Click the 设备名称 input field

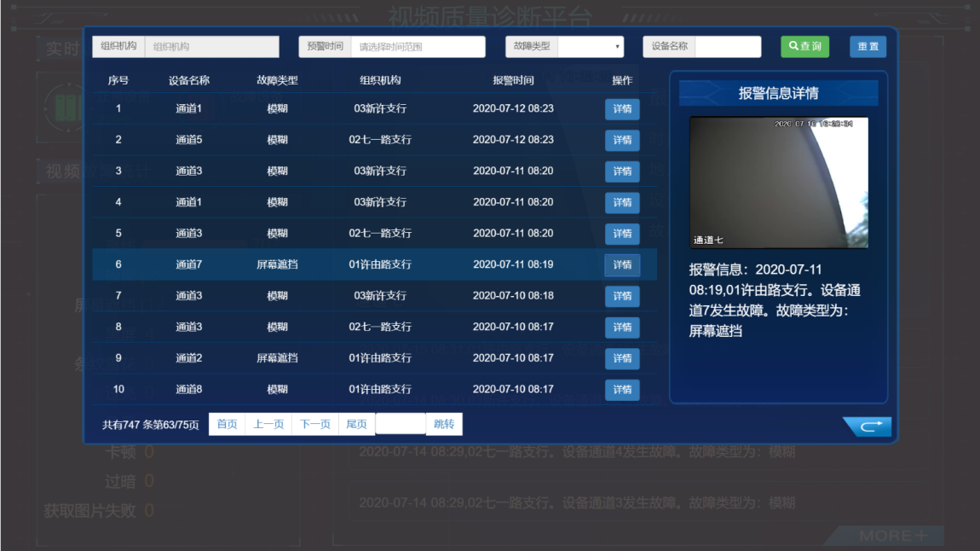click(727, 47)
